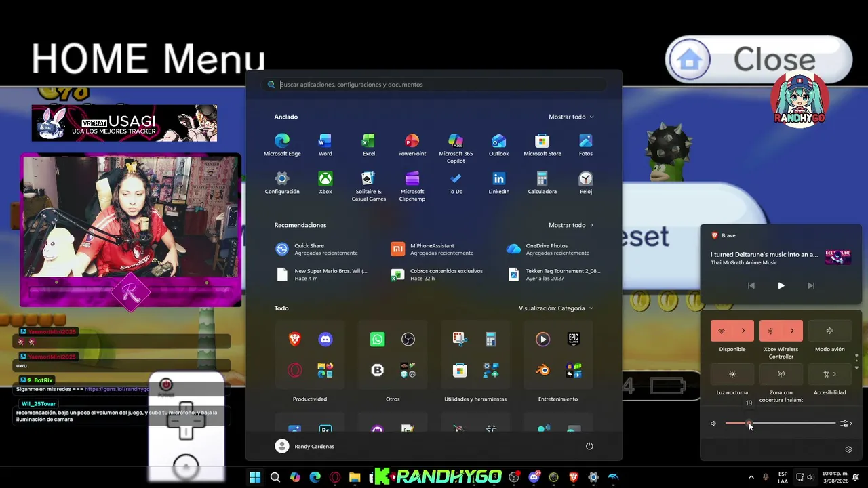Go to previous media track
Screen dimensions: 868x488
tap(751, 286)
